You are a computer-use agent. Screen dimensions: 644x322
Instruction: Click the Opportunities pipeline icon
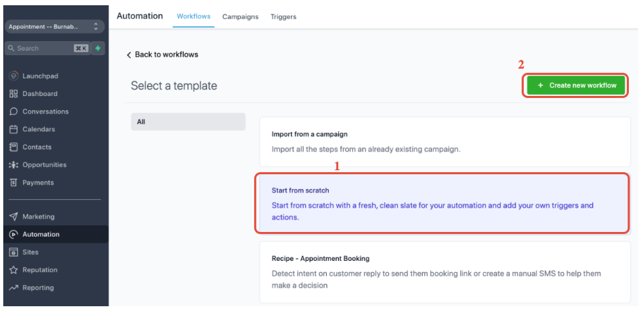tap(14, 165)
